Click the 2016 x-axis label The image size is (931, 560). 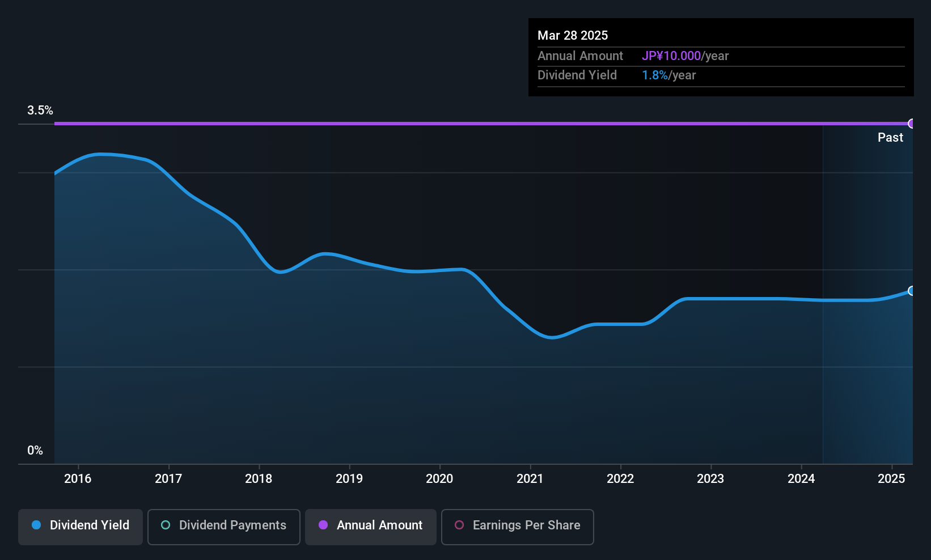(x=78, y=478)
